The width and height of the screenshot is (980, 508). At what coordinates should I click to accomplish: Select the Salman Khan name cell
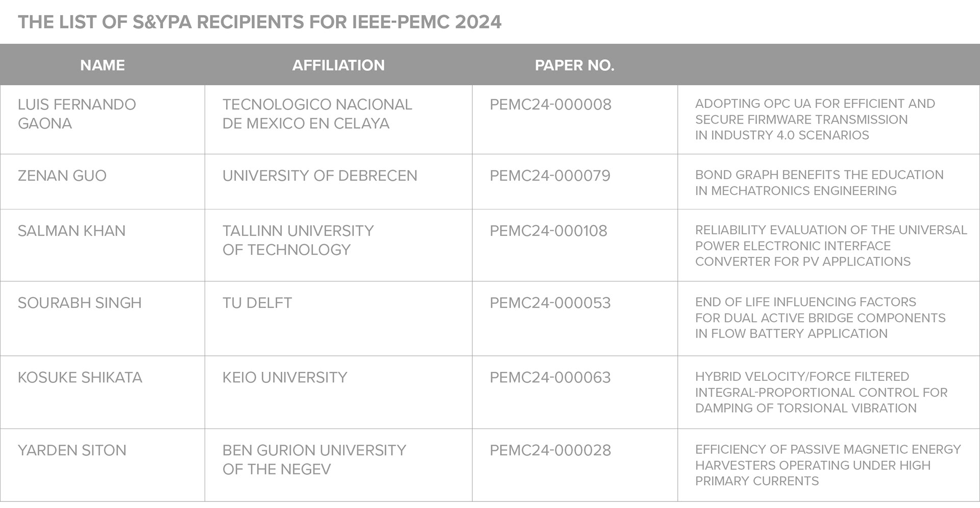[71, 231]
